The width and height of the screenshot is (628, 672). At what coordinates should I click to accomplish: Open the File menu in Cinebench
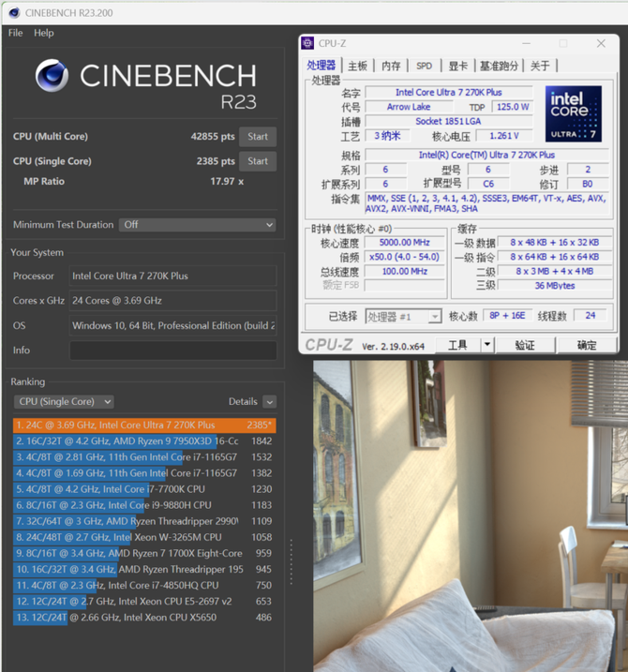tap(15, 33)
